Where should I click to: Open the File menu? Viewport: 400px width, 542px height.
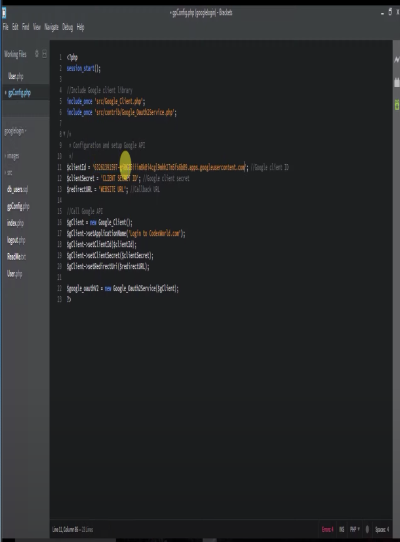(6, 27)
